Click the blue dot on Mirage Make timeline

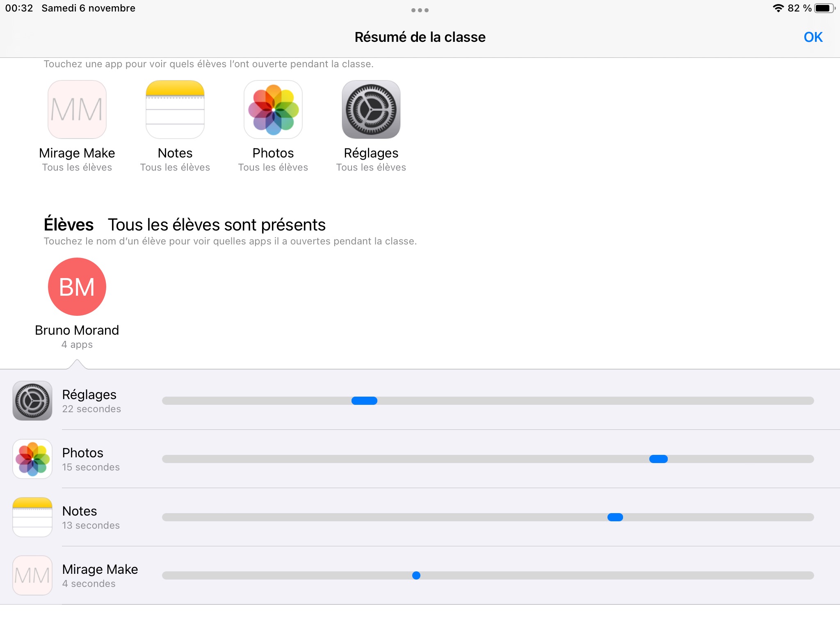coord(416,575)
